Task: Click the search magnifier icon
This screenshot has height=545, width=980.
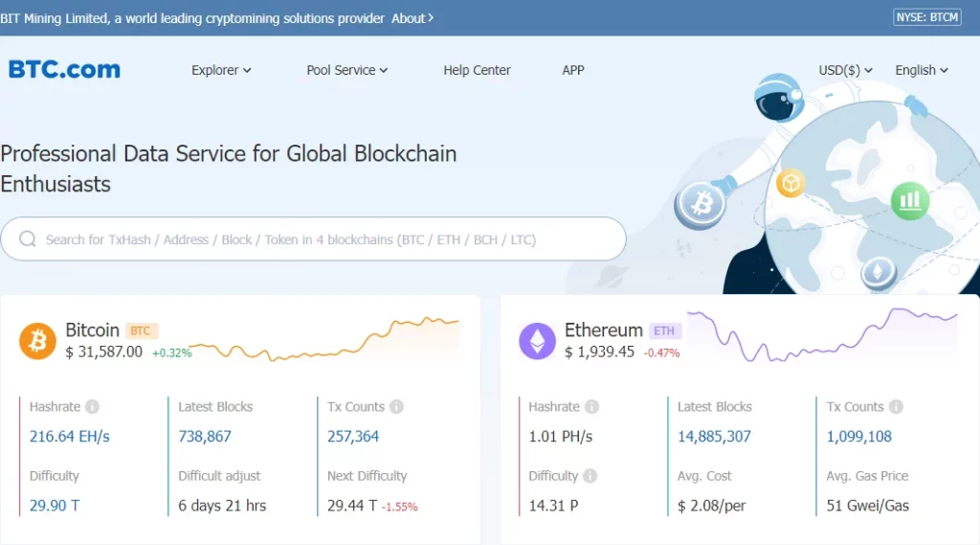Action: click(x=28, y=239)
